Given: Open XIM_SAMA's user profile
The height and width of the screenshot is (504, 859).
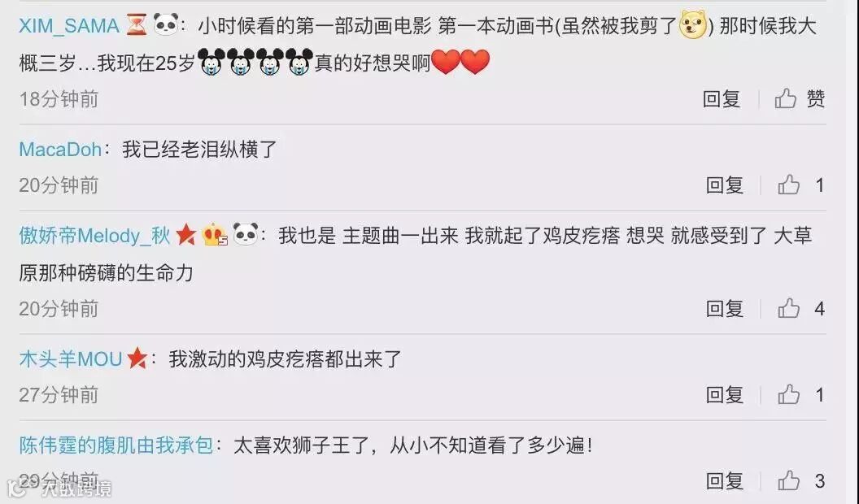Looking at the screenshot, I should pos(69,26).
